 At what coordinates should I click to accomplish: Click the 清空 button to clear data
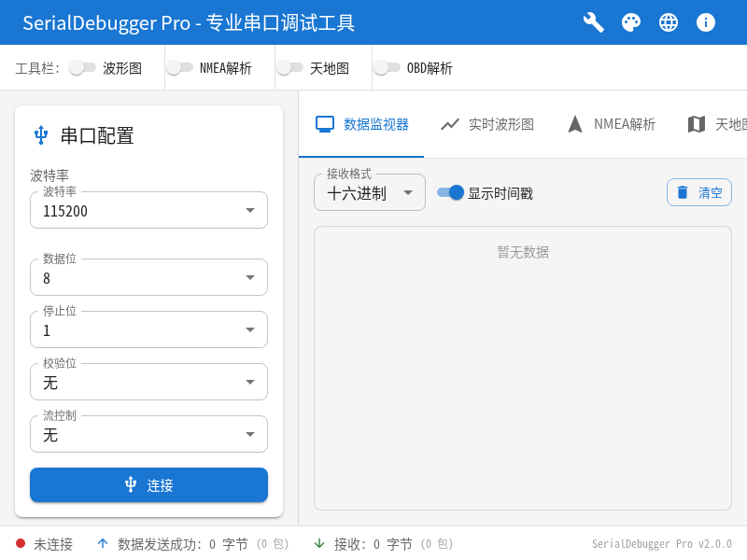point(699,191)
